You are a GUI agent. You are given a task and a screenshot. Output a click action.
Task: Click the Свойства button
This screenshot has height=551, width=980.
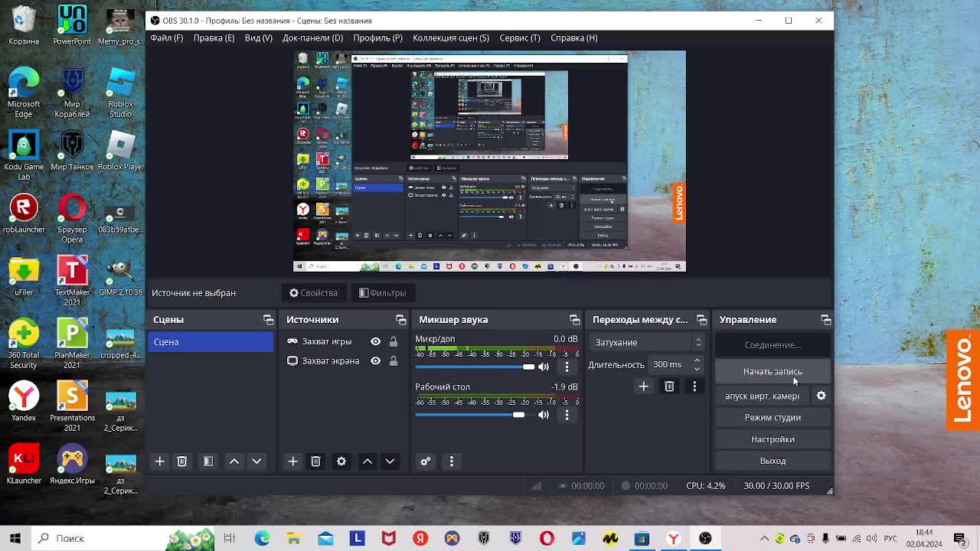coord(313,293)
